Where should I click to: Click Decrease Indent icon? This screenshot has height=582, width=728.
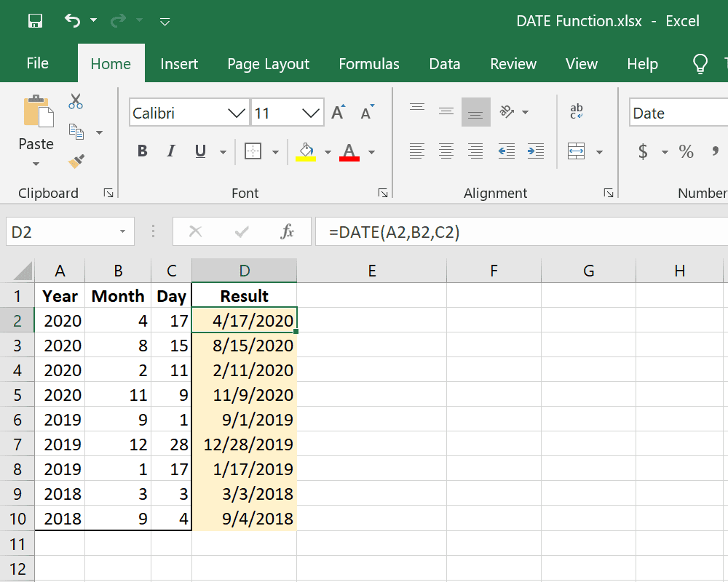coord(507,151)
